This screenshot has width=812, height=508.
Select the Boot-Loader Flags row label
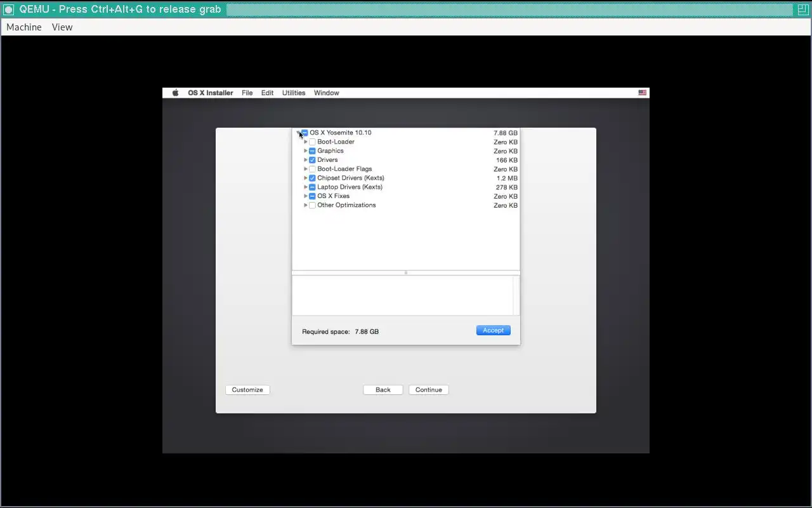pyautogui.click(x=345, y=169)
